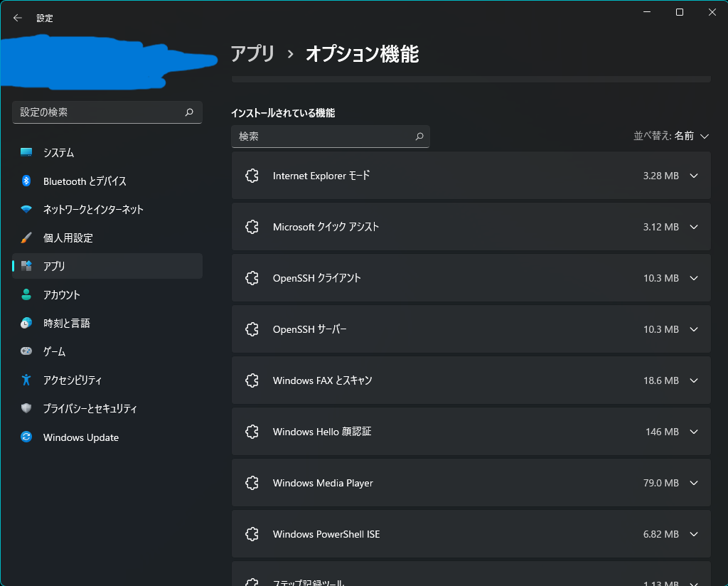Image resolution: width=728 pixels, height=586 pixels.
Task: Expand Windows Hello 顔認証 chevron
Action: click(694, 432)
